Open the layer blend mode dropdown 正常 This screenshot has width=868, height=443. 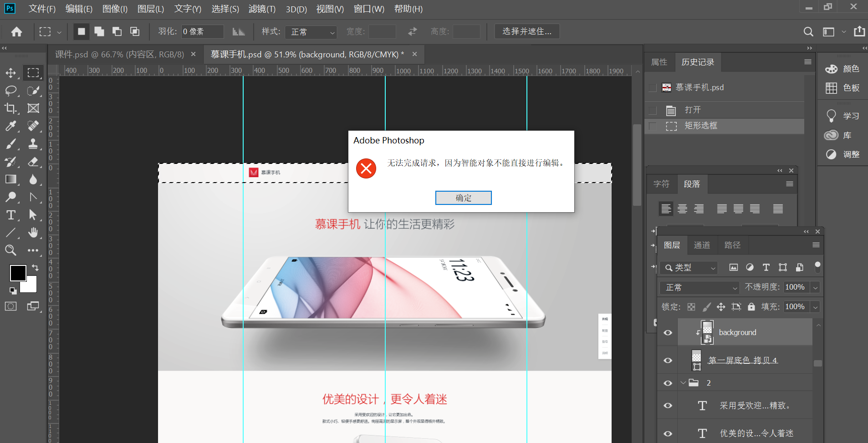(x=700, y=287)
